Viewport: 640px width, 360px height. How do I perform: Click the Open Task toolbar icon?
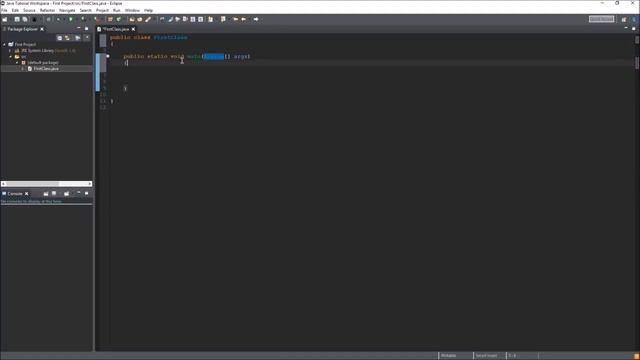140,19
